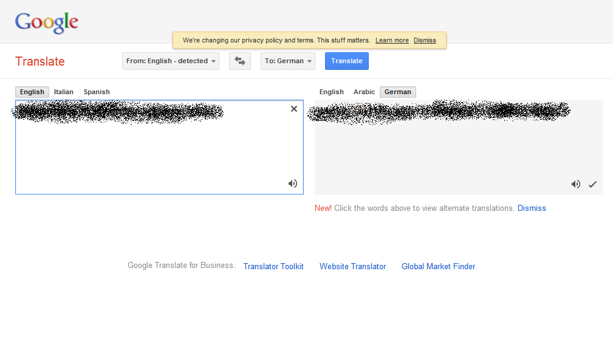Open the From: English - detected dropdown
The image size is (613, 364).
(171, 61)
